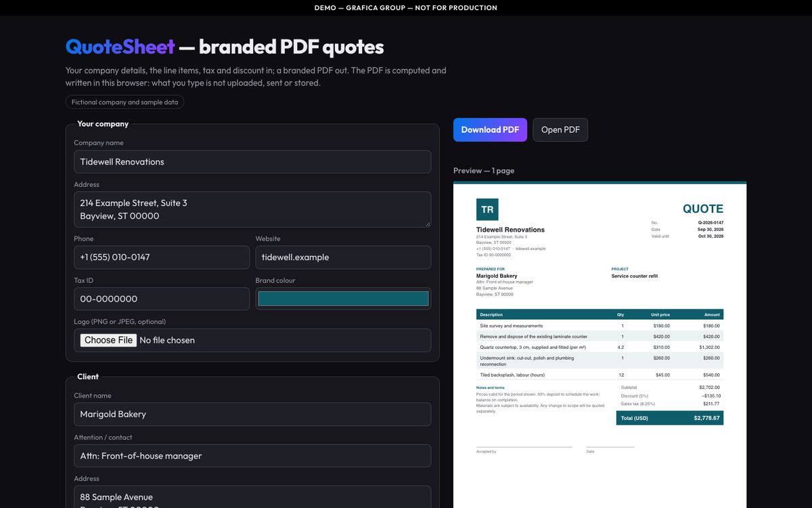Click the Total (USD) $2,778.67 bar
This screenshot has width=812, height=508.
(670, 418)
